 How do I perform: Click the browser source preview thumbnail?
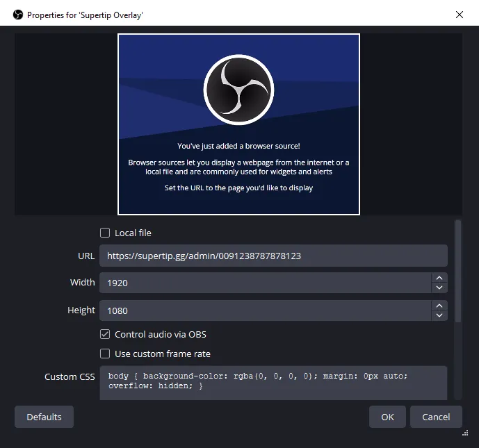tap(238, 124)
